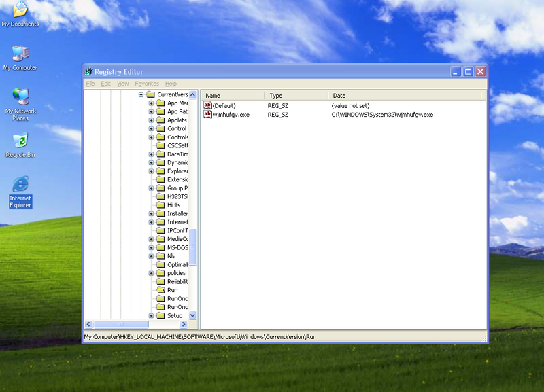Viewport: 544px width, 392px height.
Task: Click the Applets folder icon
Action: click(160, 120)
